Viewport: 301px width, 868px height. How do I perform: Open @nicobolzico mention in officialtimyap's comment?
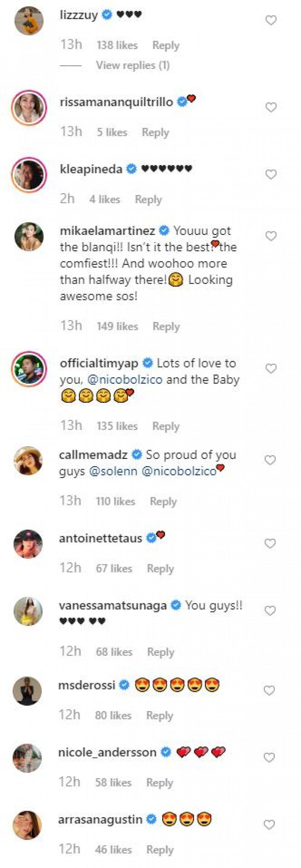click(125, 380)
